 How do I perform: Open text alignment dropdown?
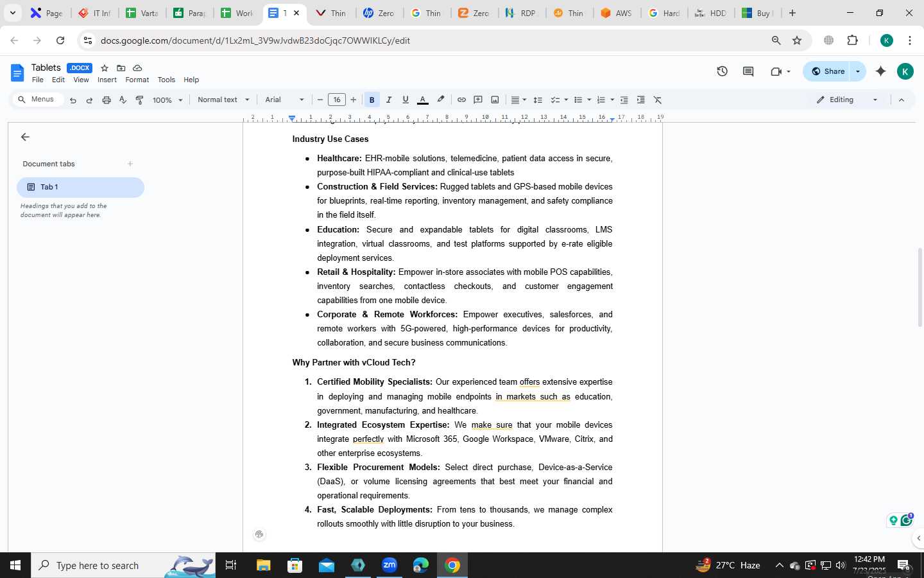coord(518,100)
